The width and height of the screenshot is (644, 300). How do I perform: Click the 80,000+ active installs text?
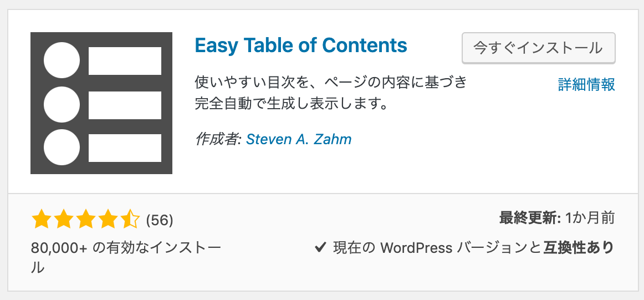126,257
